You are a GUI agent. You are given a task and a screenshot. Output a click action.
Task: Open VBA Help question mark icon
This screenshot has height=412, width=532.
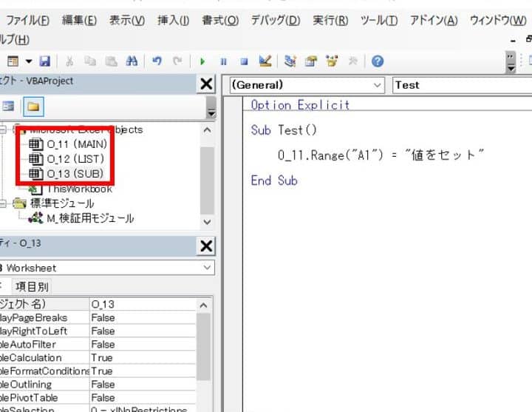pos(378,61)
